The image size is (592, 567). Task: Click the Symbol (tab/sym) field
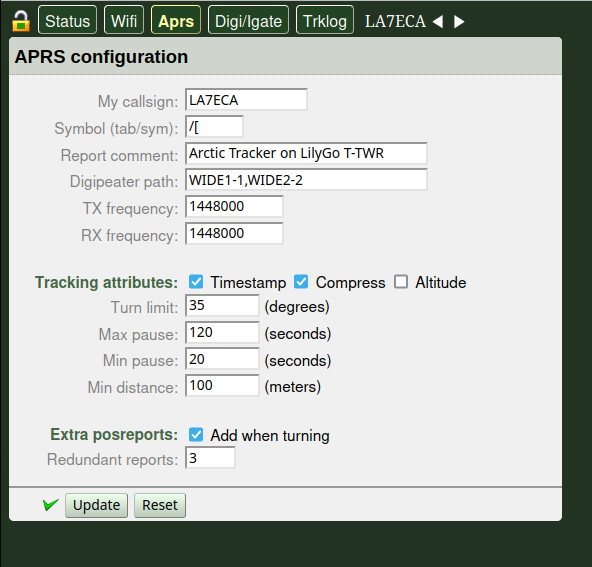tap(214, 126)
